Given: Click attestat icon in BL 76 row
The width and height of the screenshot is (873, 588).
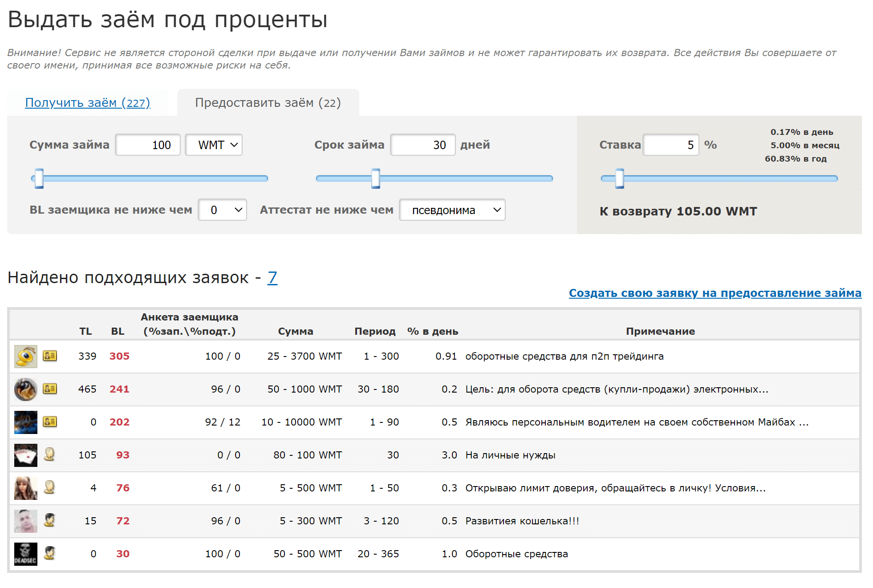Looking at the screenshot, I should click(x=49, y=487).
